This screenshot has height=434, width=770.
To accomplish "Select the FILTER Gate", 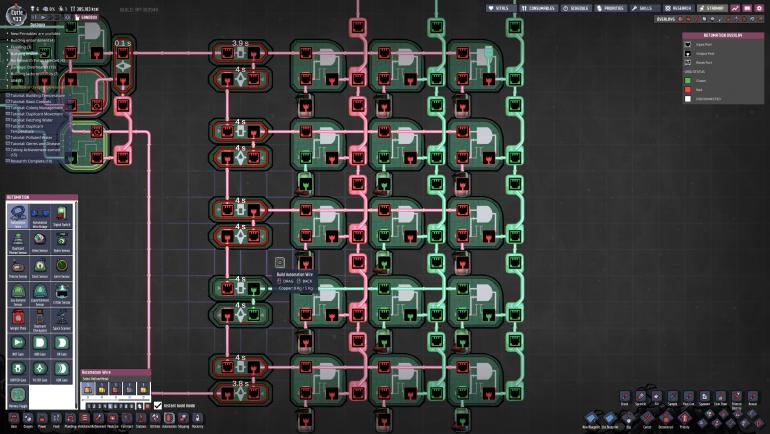I will 40,371.
